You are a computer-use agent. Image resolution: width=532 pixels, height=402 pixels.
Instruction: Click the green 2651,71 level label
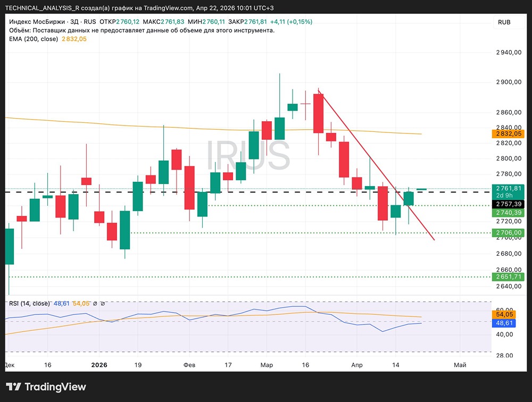(508, 277)
